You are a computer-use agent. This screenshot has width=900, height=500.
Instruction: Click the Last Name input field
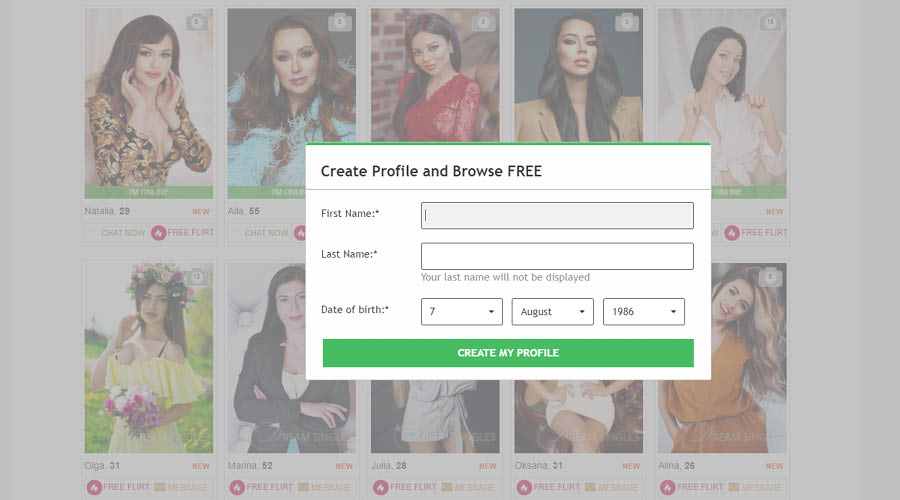[557, 256]
